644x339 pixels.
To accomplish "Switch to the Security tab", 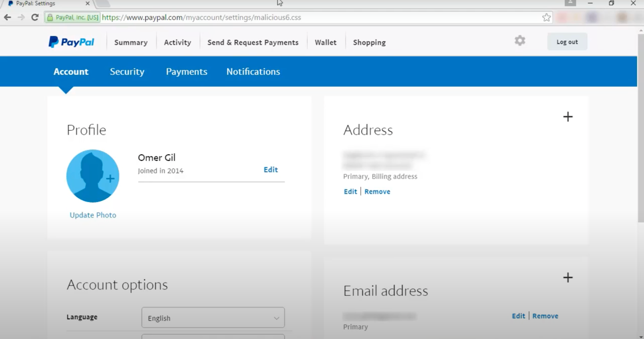I will (127, 72).
